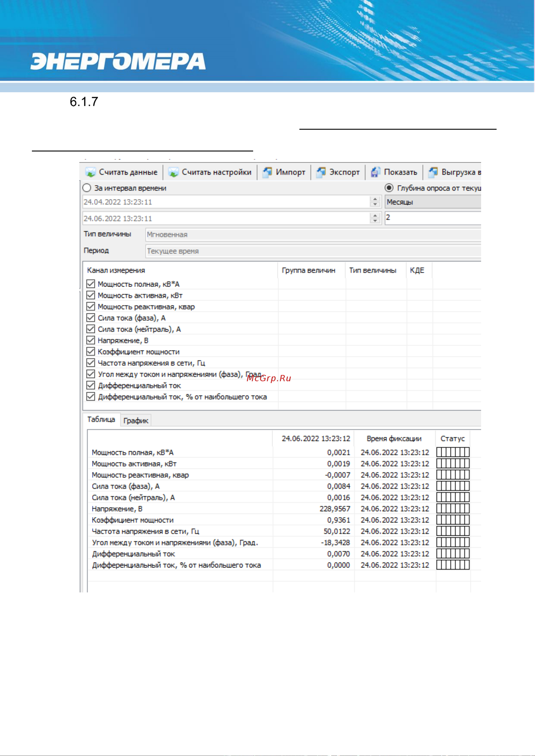This screenshot has width=535, height=756.
Task: Toggle 'Сила тока (нейтраль), А' checkbox
Action: pos(91,329)
